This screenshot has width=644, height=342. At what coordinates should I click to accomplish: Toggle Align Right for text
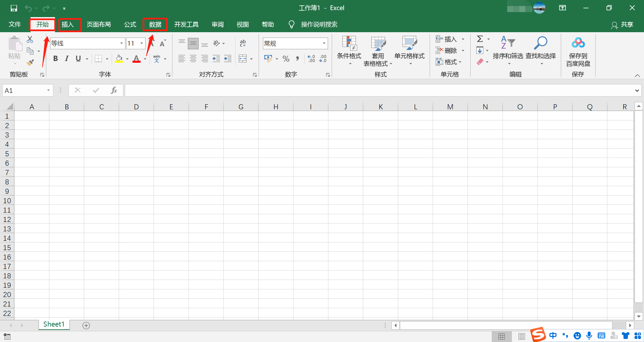(x=205, y=59)
